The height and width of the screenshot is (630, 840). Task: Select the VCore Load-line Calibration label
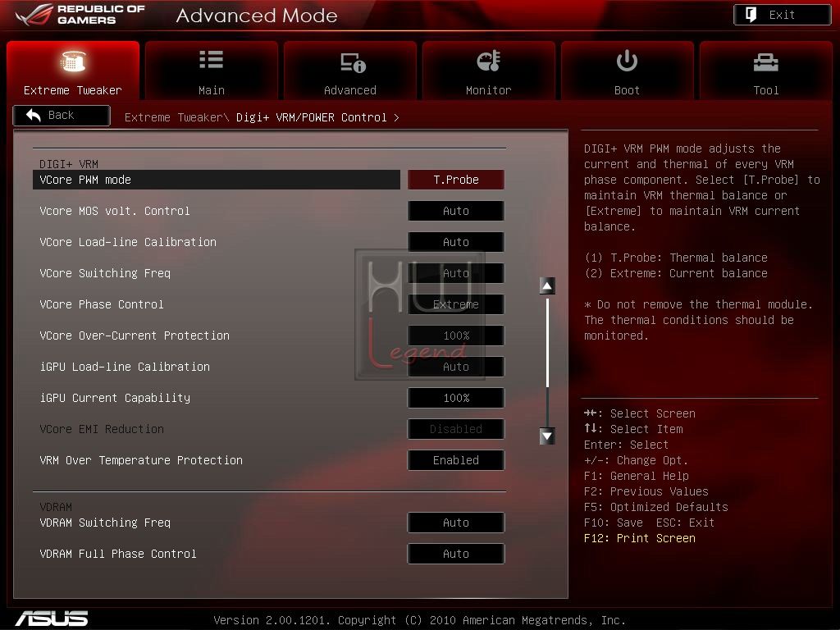tap(128, 242)
